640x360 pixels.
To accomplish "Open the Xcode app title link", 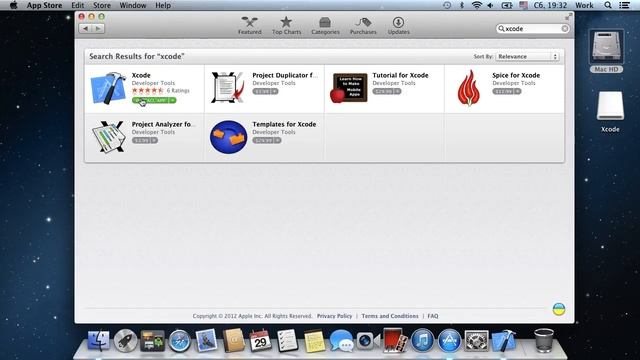I will (141, 75).
